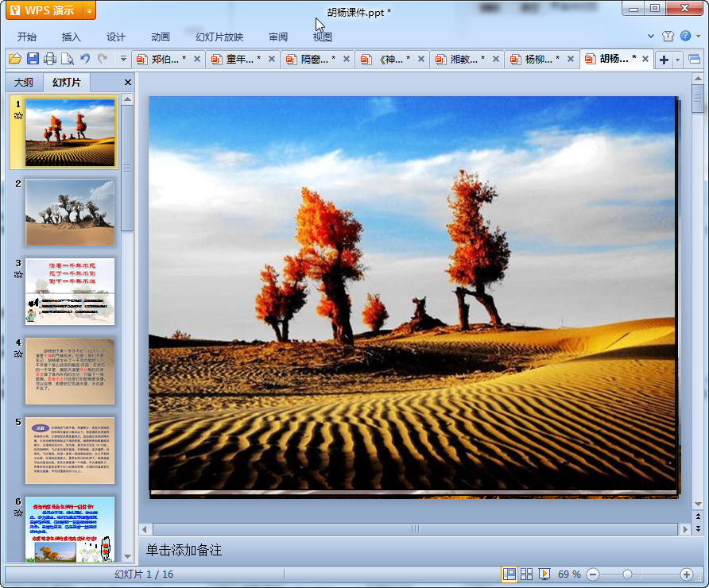Screen dimensions: 709x588
Task: Click the 69 % zoom level
Action: [569, 574]
